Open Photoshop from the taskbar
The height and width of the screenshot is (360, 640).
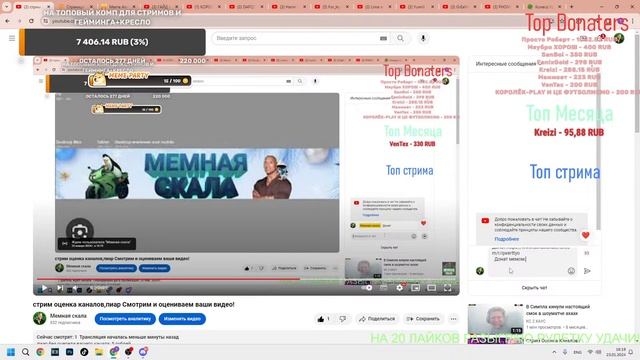69,352
